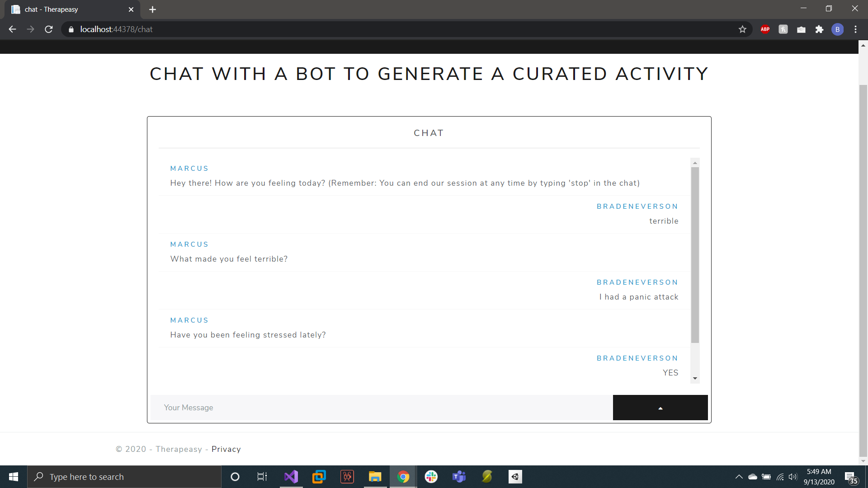Open the Extensions puzzle piece menu
This screenshot has width=868, height=488.
pyautogui.click(x=819, y=29)
